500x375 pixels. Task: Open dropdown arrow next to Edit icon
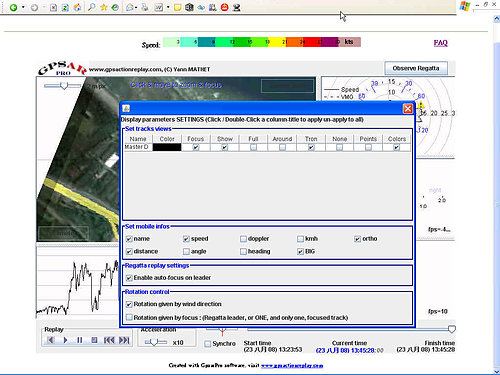(x=168, y=7)
